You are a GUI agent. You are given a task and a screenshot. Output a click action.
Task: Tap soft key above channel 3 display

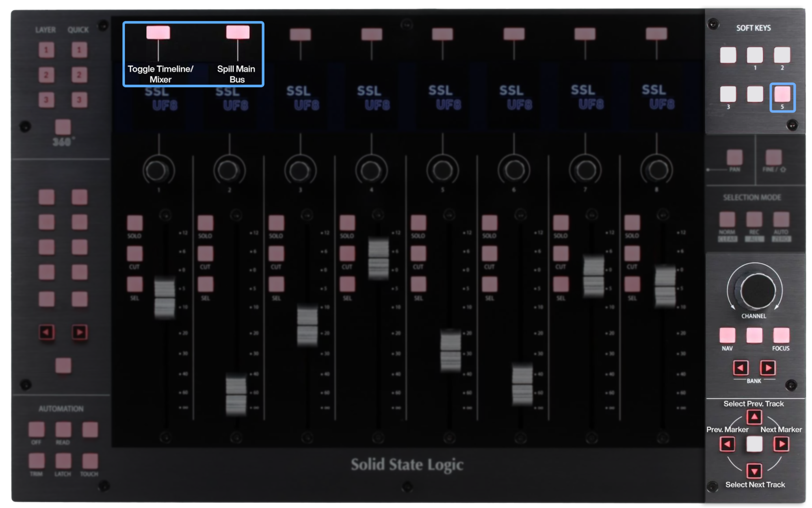click(300, 34)
